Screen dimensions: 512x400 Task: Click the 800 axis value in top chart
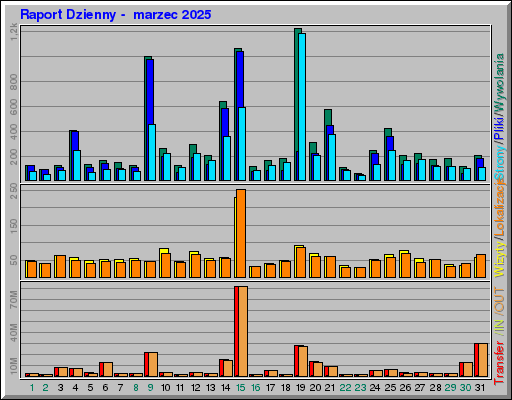click(x=14, y=82)
